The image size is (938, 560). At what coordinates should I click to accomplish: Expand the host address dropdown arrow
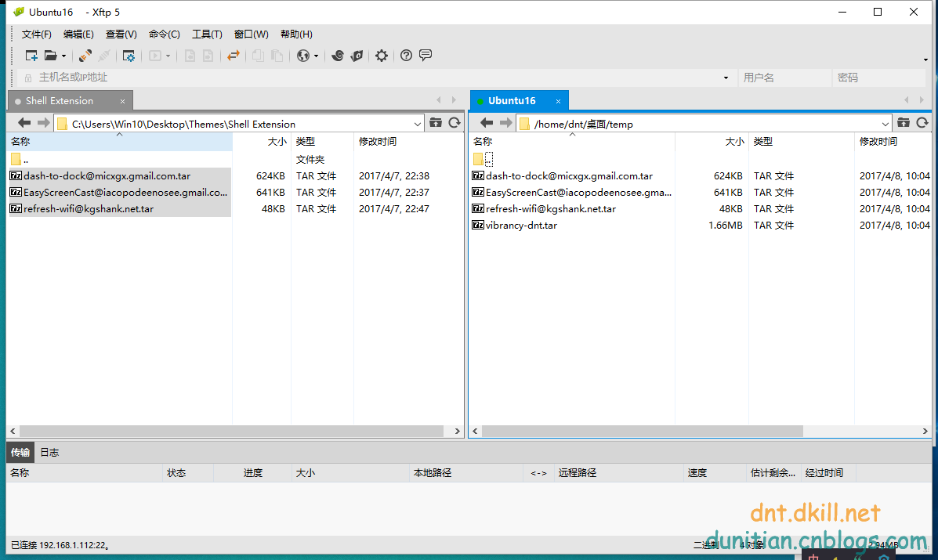[x=726, y=78]
